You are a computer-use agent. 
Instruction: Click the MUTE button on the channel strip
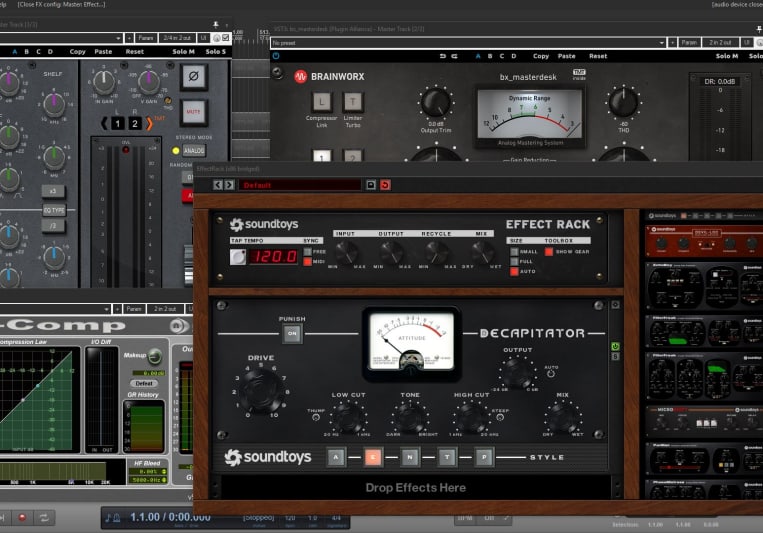[x=194, y=112]
